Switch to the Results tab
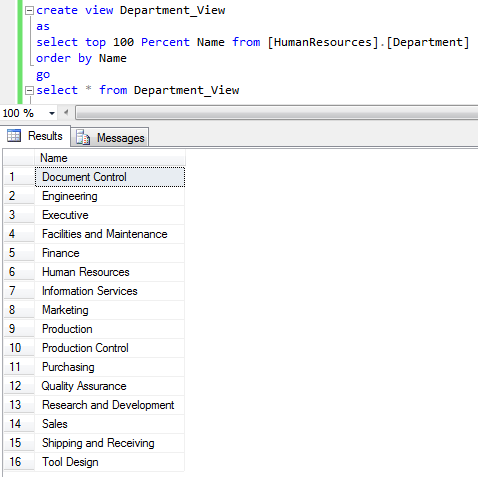The width and height of the screenshot is (478, 477). point(36,136)
